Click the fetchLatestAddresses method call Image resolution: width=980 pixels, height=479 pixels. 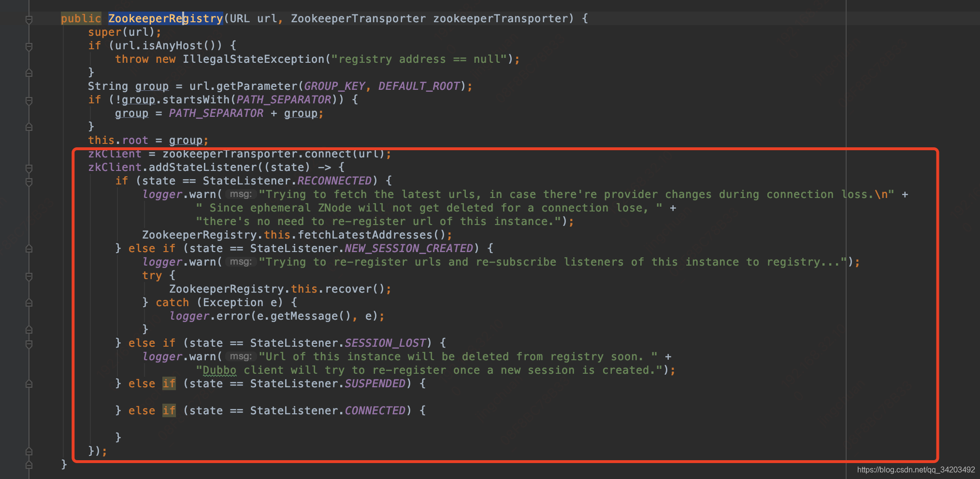click(x=365, y=235)
